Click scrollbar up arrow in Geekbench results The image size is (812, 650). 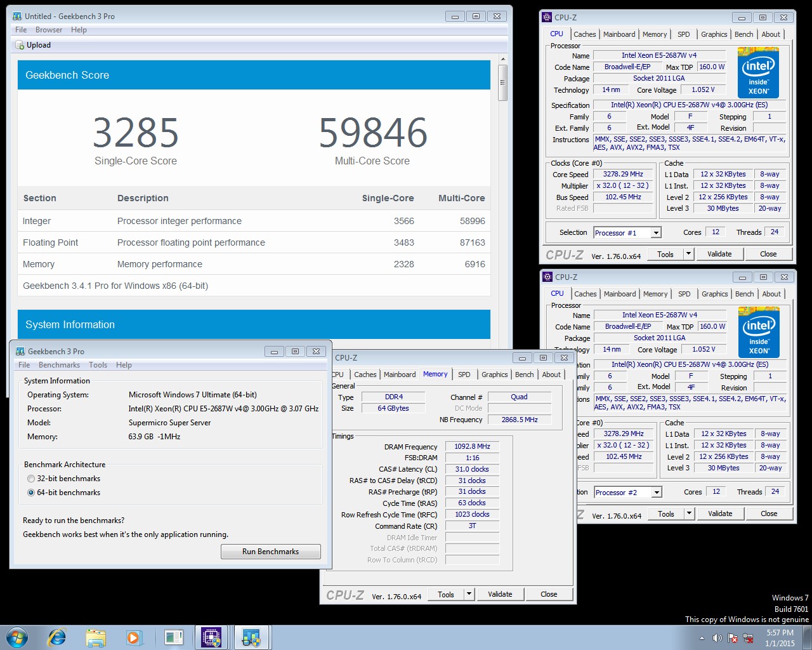click(x=502, y=60)
